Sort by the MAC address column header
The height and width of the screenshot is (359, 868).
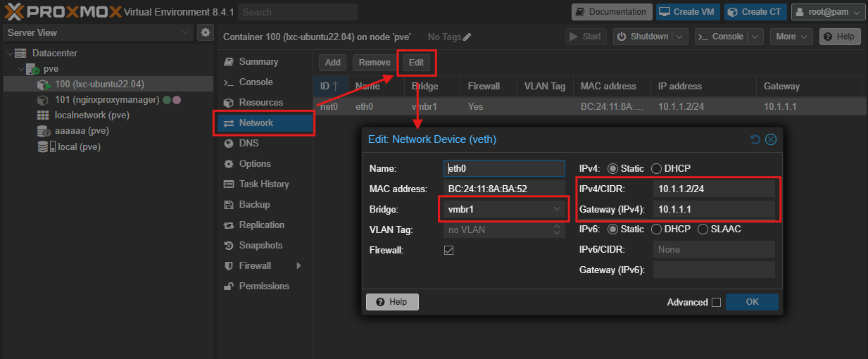[x=612, y=87]
